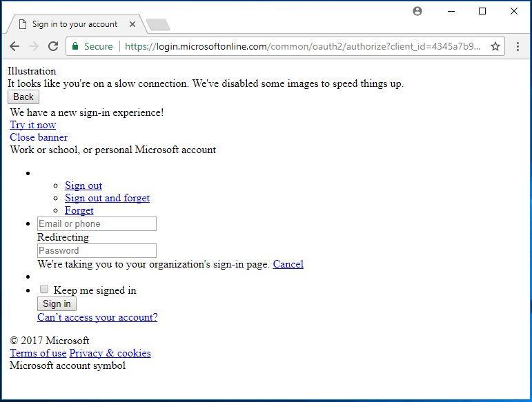The width and height of the screenshot is (532, 402).
Task: Open the Chrome profile avatar icon
Action: [417, 11]
